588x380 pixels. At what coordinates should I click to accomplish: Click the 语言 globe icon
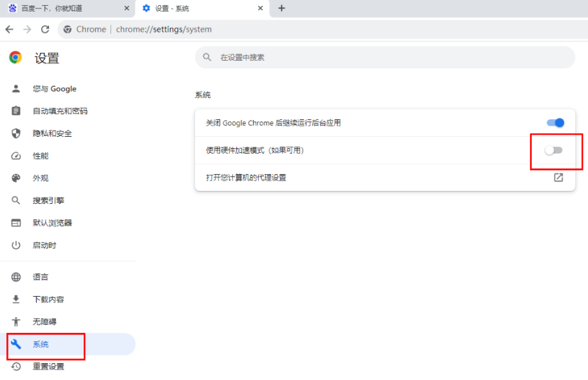coord(15,277)
